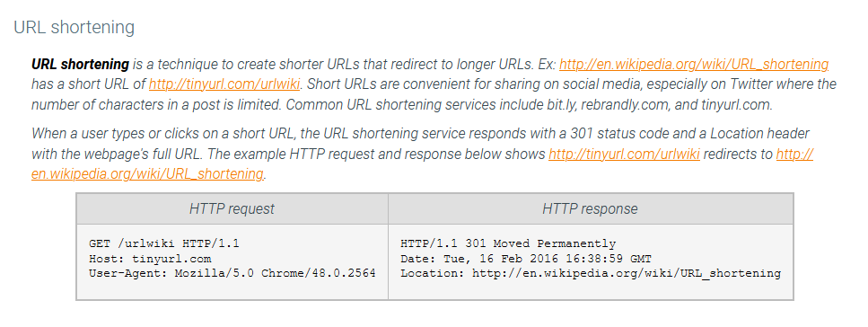Select the "HTTP response" table header
The width and height of the screenshot is (868, 327).
point(590,209)
